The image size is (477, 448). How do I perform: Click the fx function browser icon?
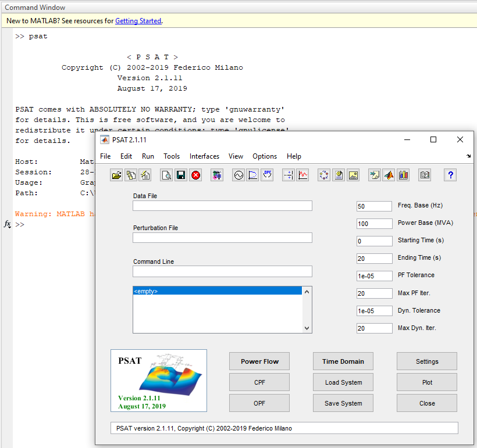click(8, 224)
